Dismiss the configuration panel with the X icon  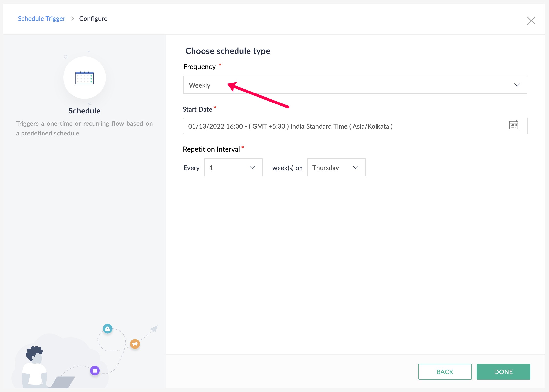pyautogui.click(x=531, y=21)
